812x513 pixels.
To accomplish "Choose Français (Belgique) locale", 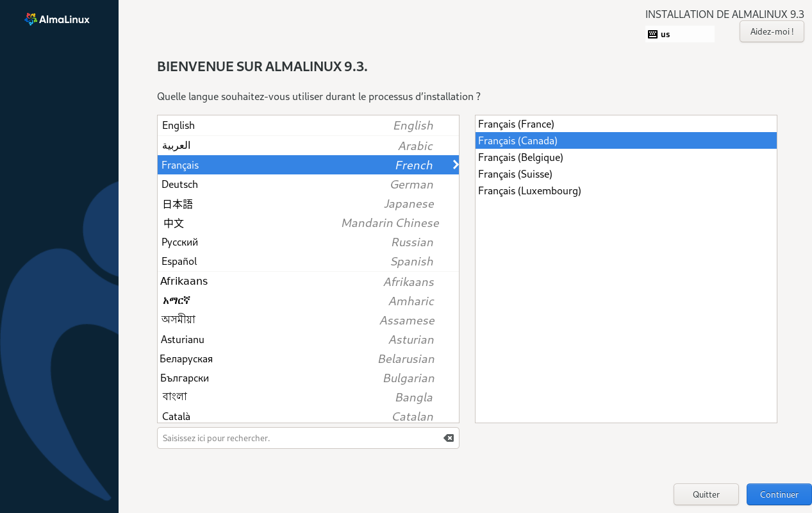I will 626,157.
